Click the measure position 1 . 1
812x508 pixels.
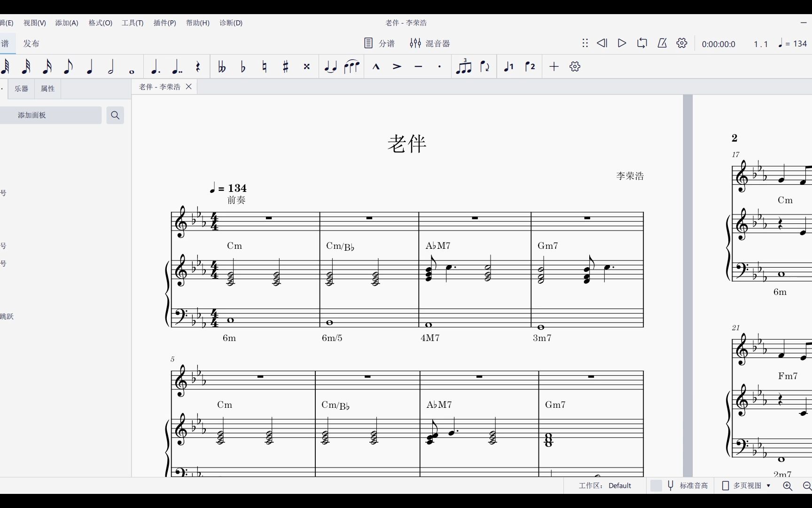click(761, 44)
